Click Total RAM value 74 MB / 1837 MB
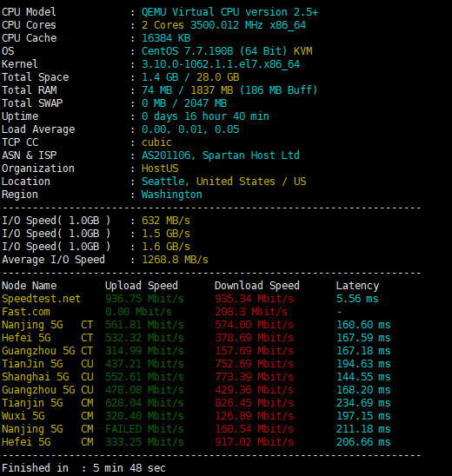 point(187,90)
